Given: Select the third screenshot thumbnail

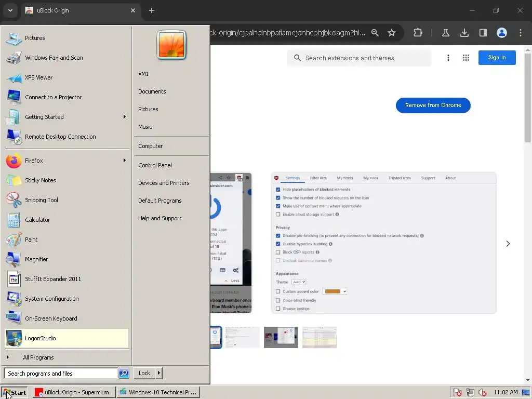Looking at the screenshot, I should pos(281,337).
